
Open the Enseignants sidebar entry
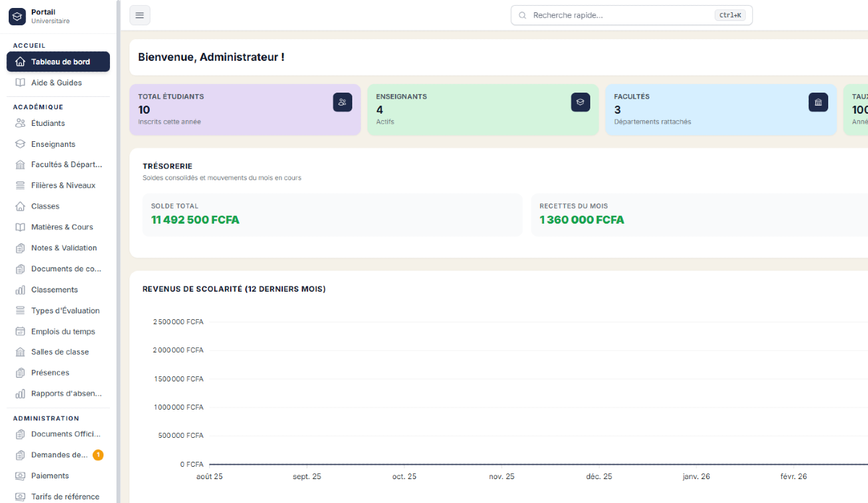pos(58,144)
